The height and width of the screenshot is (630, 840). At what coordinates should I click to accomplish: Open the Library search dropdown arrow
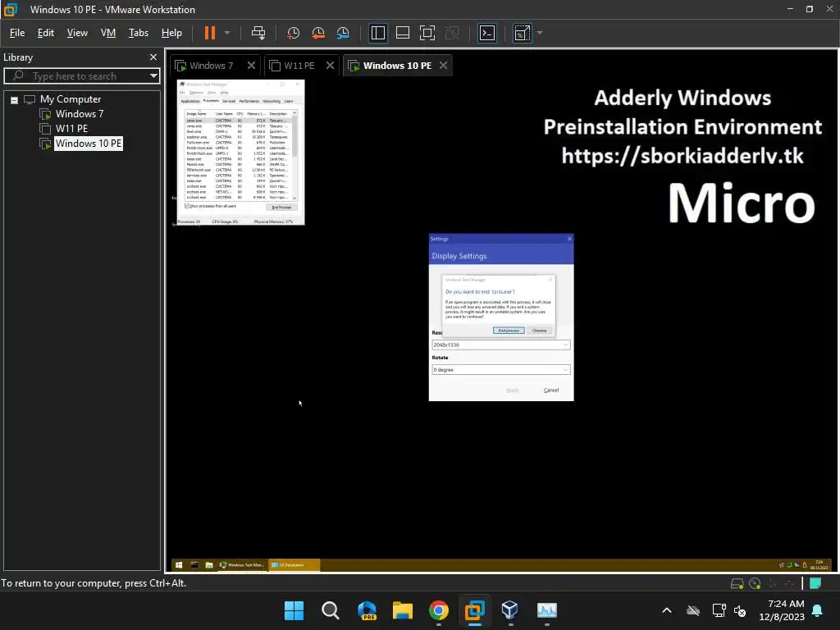pyautogui.click(x=153, y=76)
